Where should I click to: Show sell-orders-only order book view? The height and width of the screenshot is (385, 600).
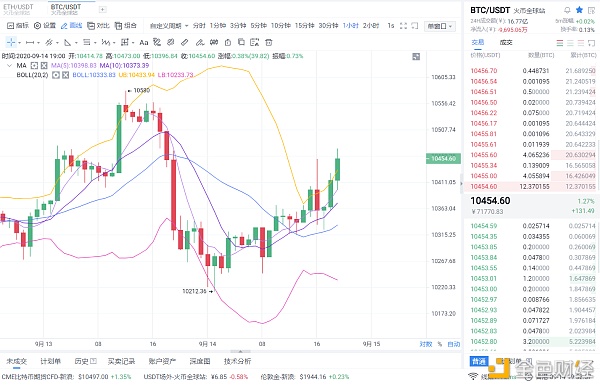580,43
